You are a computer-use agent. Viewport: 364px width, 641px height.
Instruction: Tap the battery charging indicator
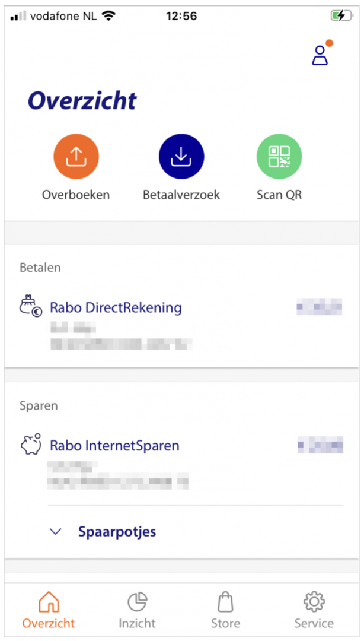[341, 16]
